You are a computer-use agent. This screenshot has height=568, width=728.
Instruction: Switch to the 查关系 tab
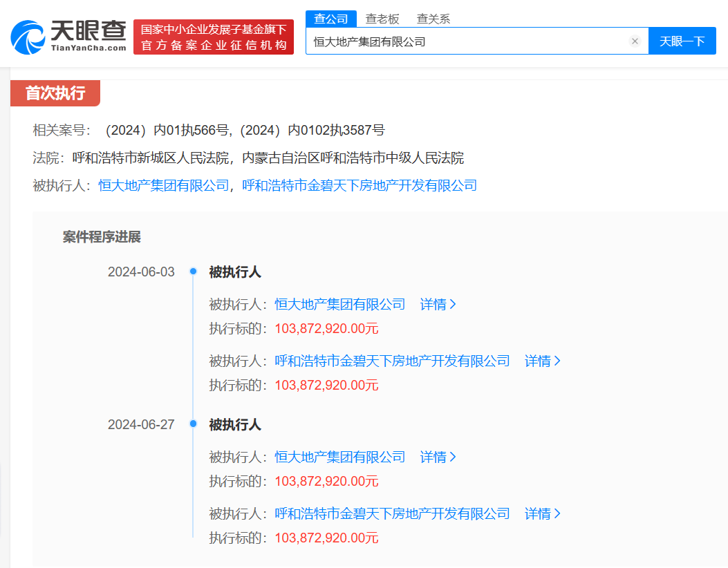433,19
